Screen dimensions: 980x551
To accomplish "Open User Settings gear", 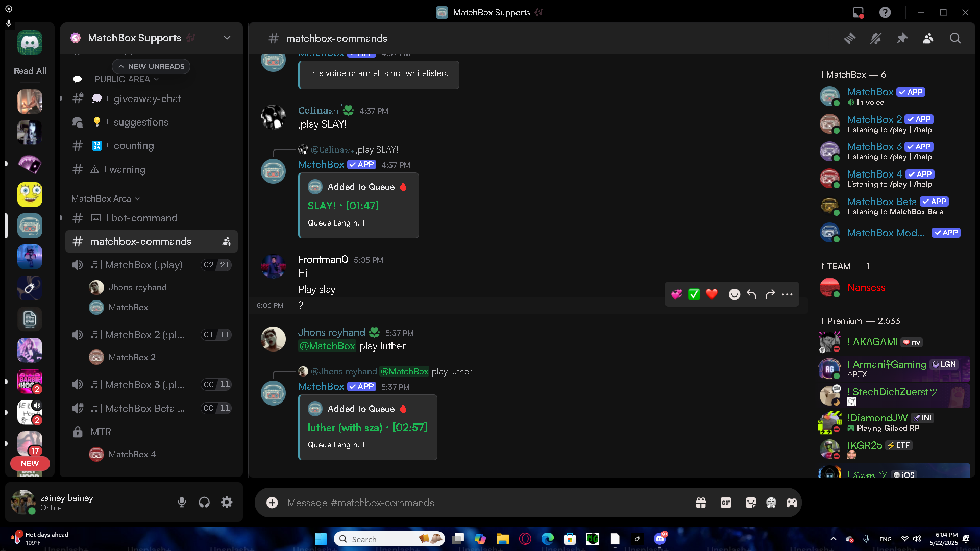I will tap(227, 503).
